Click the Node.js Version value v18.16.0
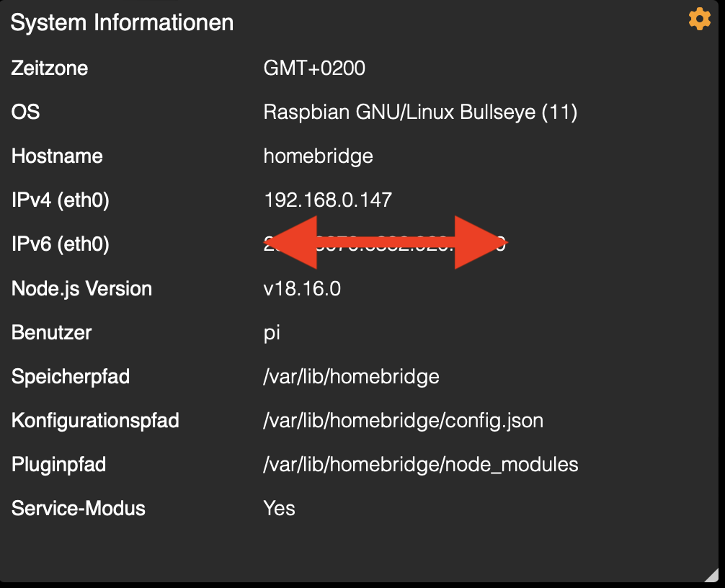Viewport: 725px width, 588px height. (x=303, y=288)
